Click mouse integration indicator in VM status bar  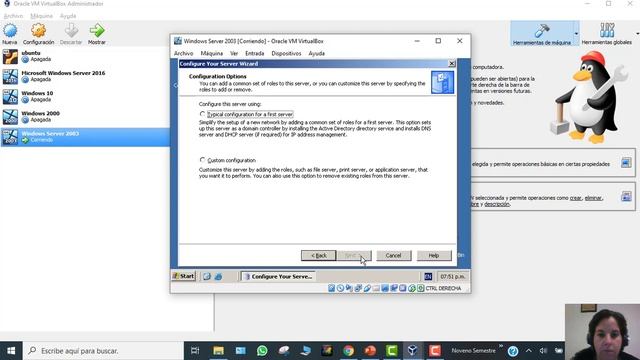[412, 288]
